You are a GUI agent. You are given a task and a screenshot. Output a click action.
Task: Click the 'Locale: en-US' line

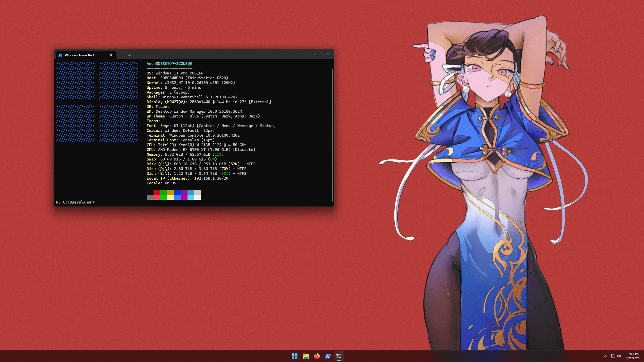(161, 183)
